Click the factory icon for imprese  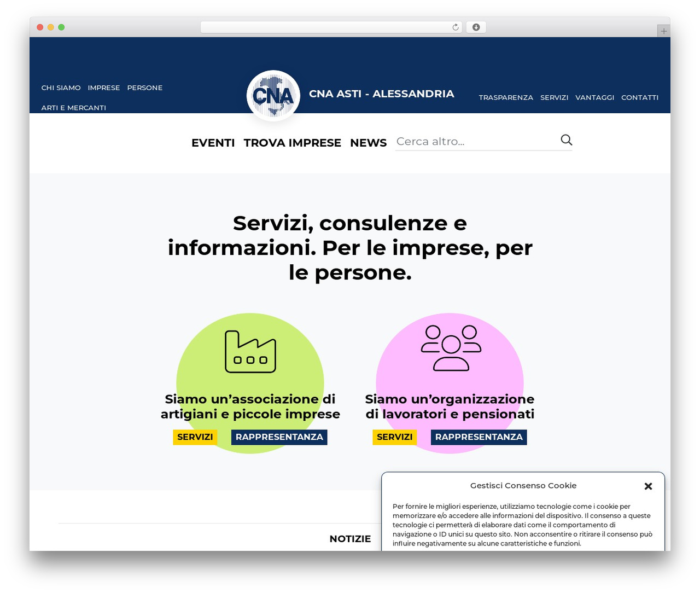(250, 351)
